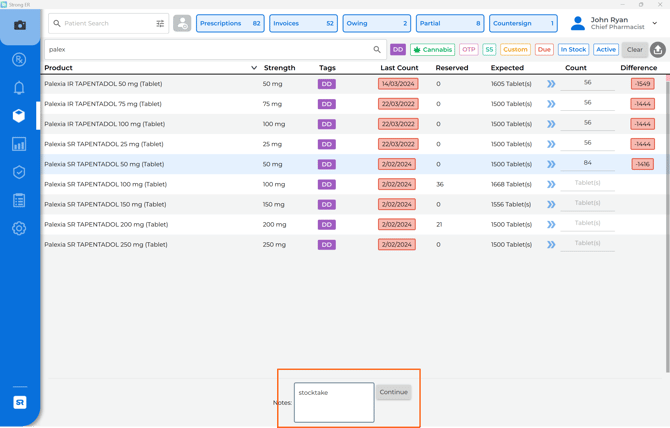The width and height of the screenshot is (670, 428).
Task: Toggle the In Stock filter
Action: 573,49
